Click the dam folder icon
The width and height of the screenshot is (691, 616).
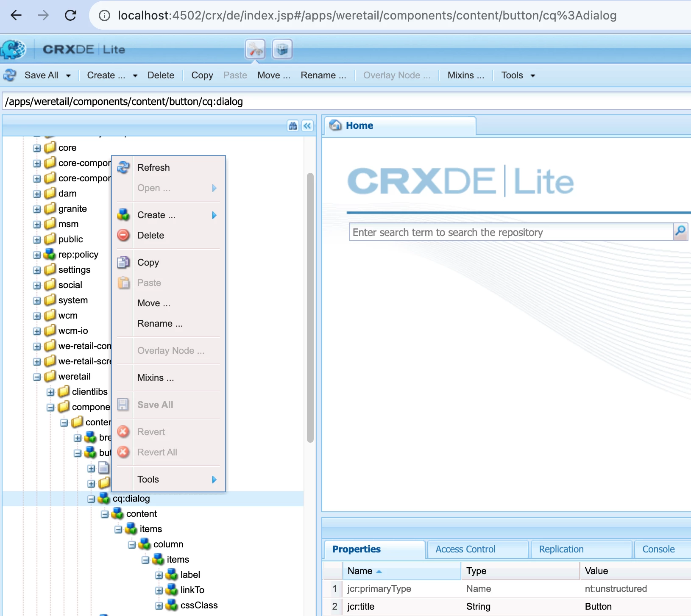click(x=50, y=193)
